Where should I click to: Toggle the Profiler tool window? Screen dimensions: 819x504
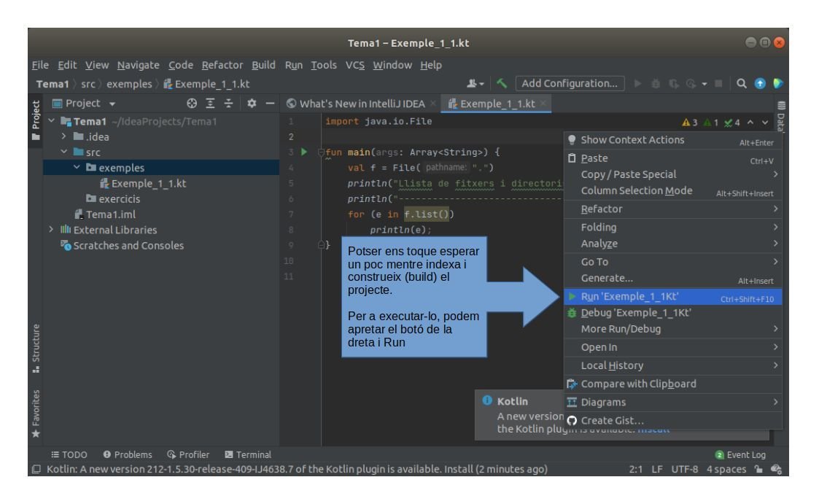(x=188, y=454)
